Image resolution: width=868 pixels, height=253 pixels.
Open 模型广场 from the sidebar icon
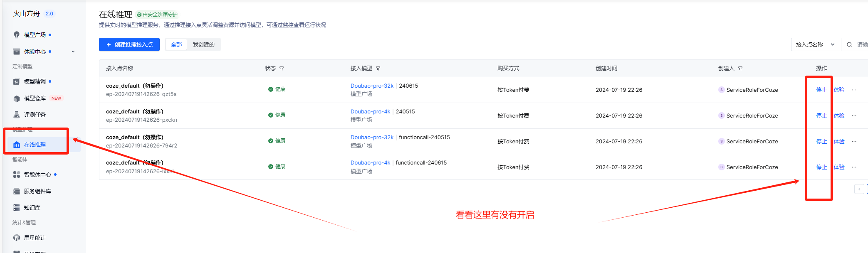[17, 35]
